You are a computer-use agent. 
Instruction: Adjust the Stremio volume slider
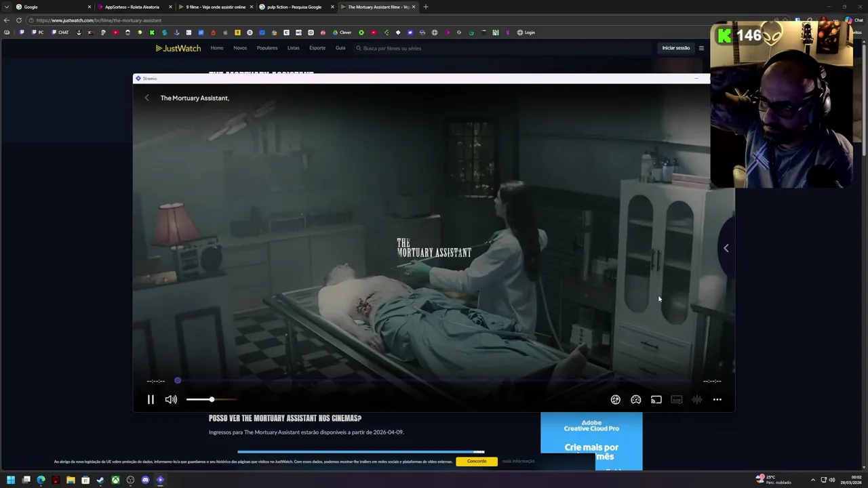click(x=212, y=400)
